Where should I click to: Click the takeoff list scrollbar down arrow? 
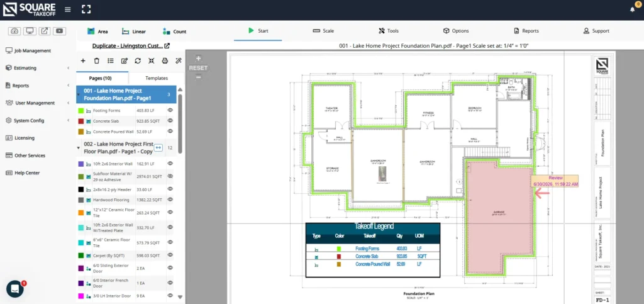point(180,296)
